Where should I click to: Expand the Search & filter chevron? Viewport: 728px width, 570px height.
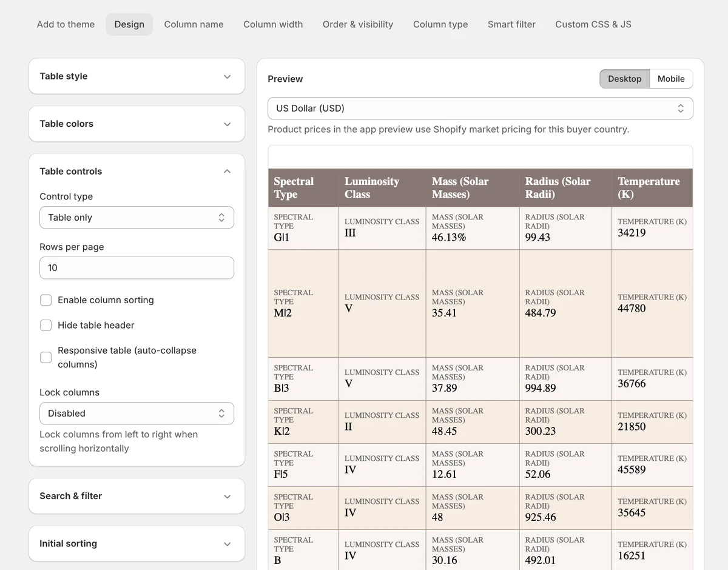(227, 496)
